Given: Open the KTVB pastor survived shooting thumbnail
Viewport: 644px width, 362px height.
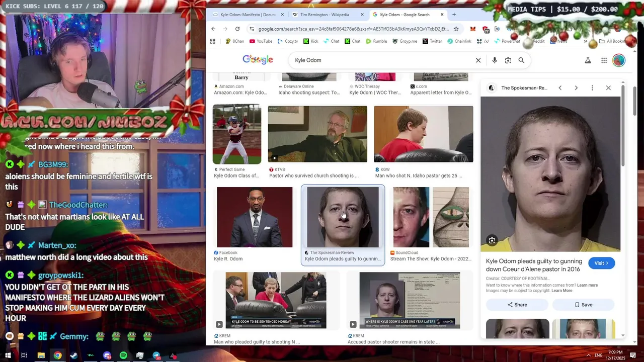Looking at the screenshot, I should pyautogui.click(x=317, y=134).
